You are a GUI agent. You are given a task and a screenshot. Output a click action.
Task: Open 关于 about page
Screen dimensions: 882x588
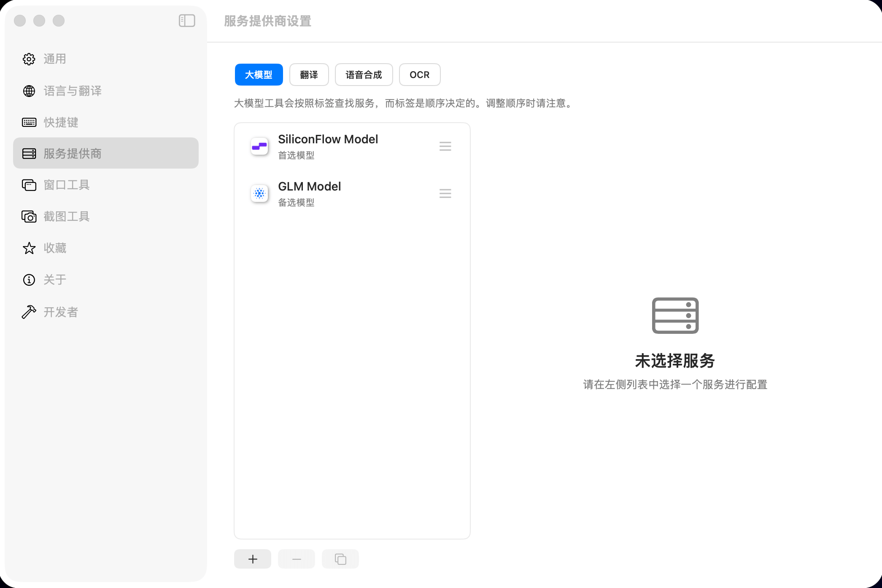pos(55,279)
